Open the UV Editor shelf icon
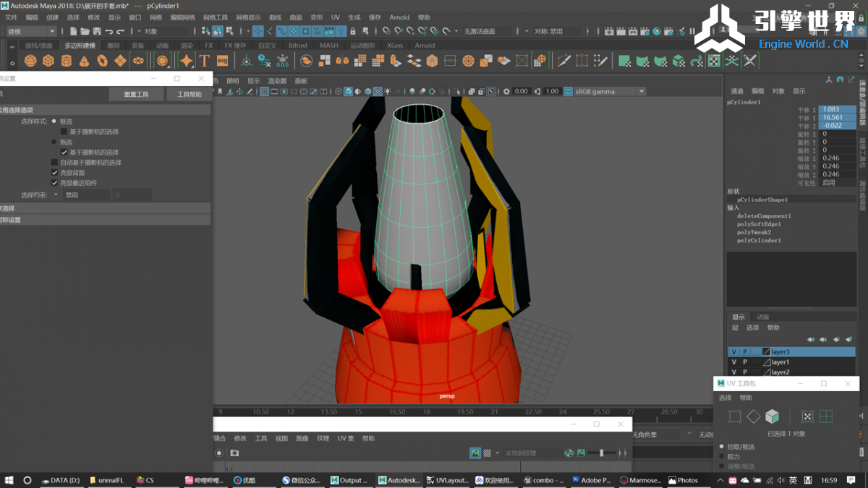Image resolution: width=868 pixels, height=488 pixels. [714, 61]
